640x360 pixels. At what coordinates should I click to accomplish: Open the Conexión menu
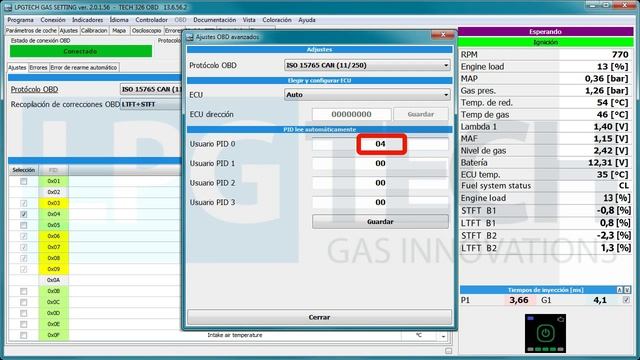click(x=53, y=20)
